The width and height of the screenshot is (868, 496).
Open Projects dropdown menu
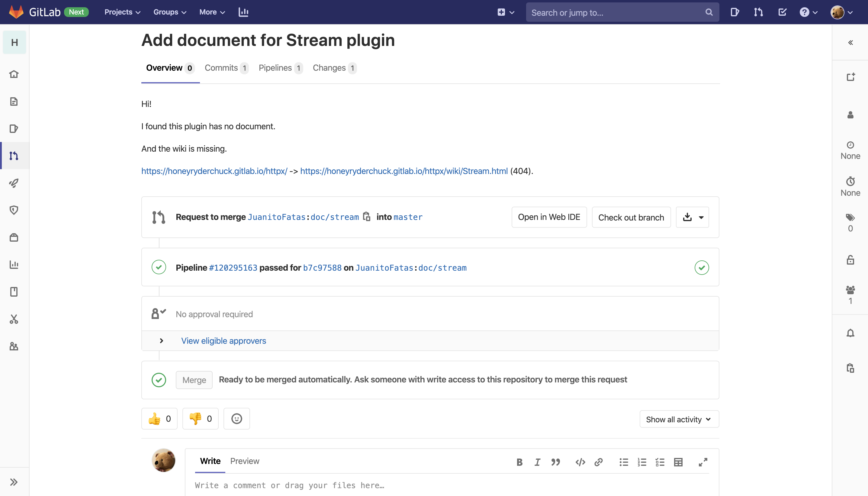click(x=122, y=12)
